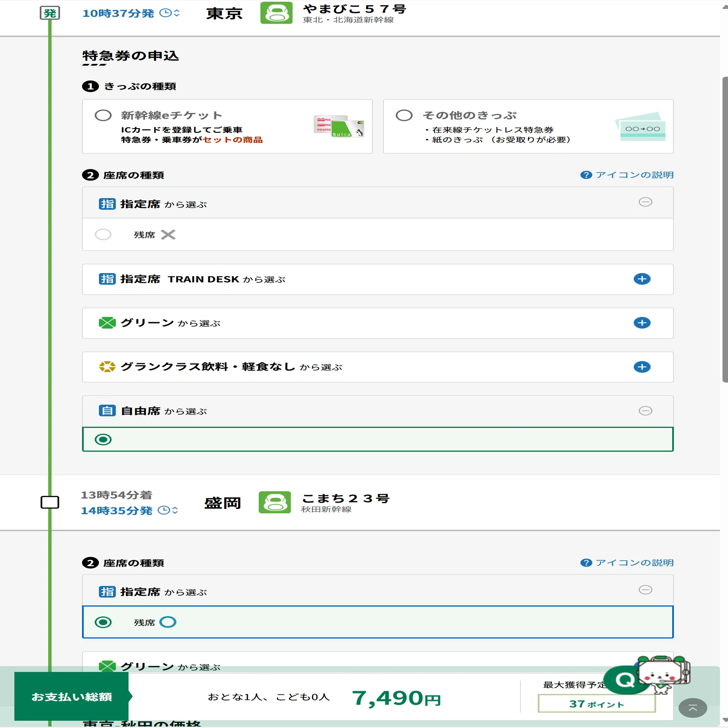
Task: Click the やまびこ57号 train name
Action: [354, 9]
